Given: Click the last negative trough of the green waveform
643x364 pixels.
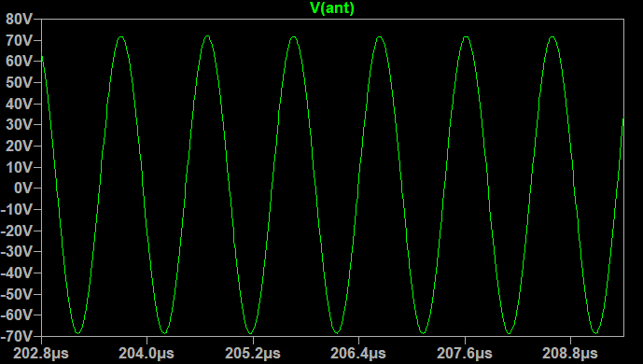Looking at the screenshot, I should tap(595, 332).
